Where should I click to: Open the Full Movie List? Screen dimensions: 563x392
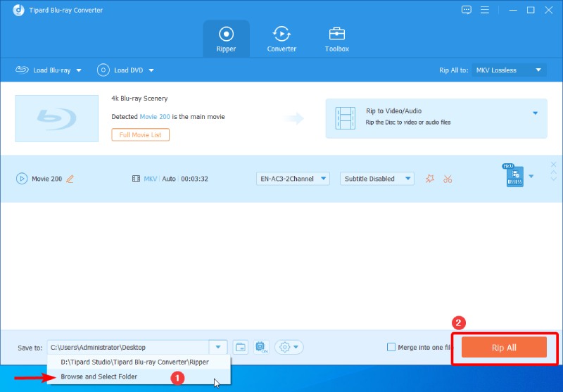coord(140,134)
